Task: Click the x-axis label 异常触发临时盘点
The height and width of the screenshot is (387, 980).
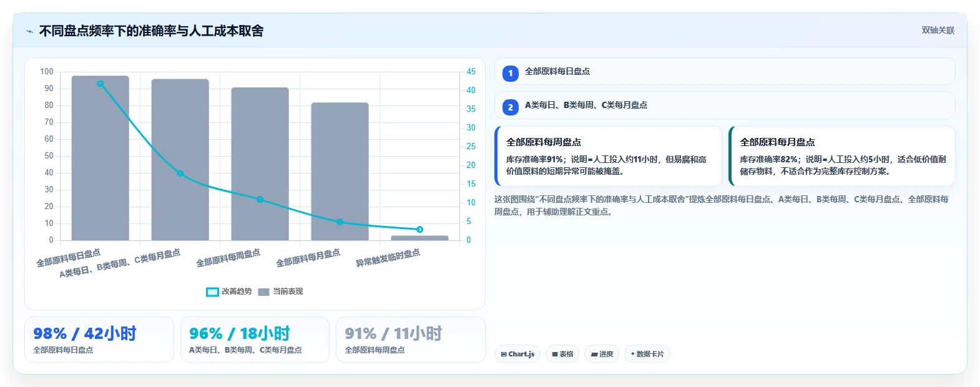Action: [388, 258]
